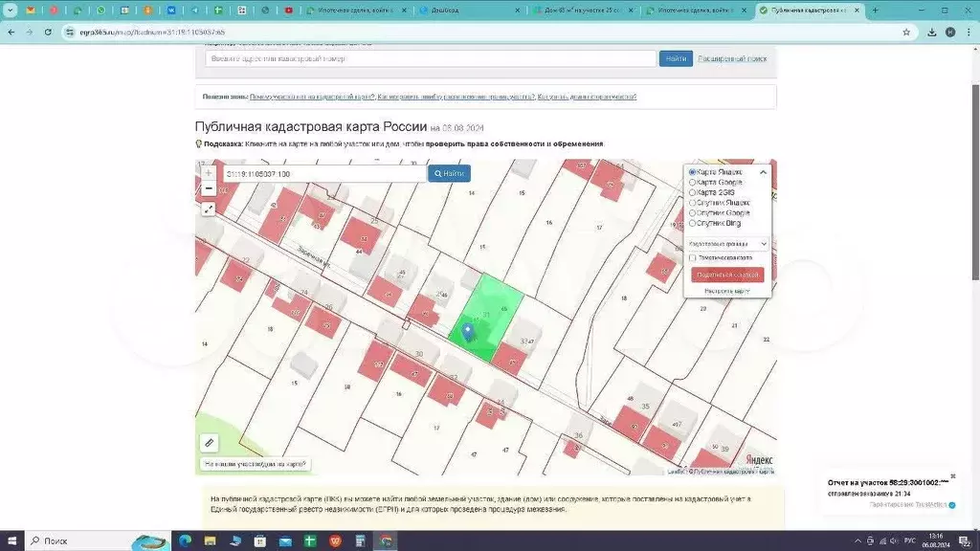This screenshot has height=551, width=980.
Task: Switch to the 'Дом 65 м² на участке' tab
Action: (x=583, y=10)
